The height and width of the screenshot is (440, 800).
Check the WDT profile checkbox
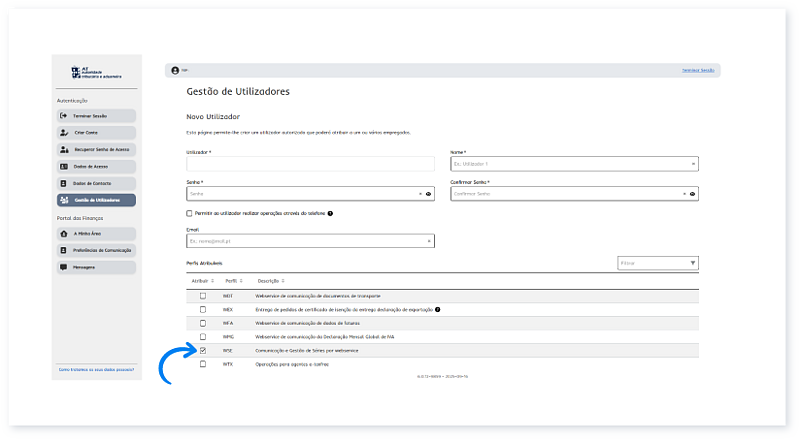[x=203, y=296]
